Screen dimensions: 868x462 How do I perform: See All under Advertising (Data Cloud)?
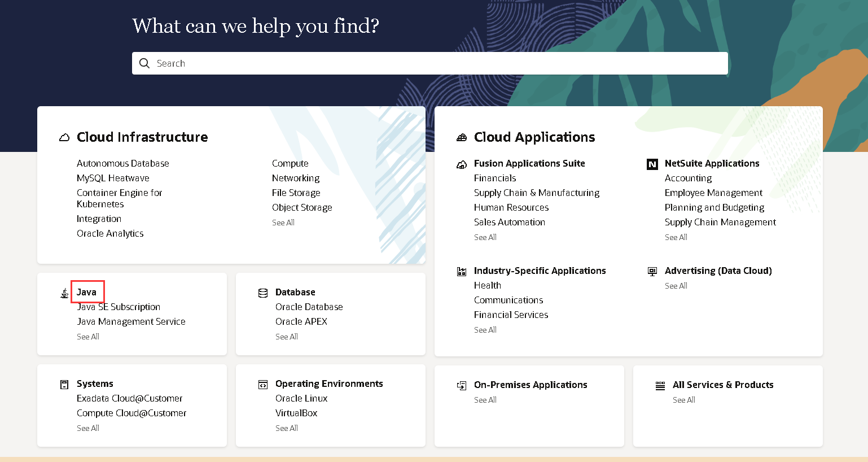(676, 286)
